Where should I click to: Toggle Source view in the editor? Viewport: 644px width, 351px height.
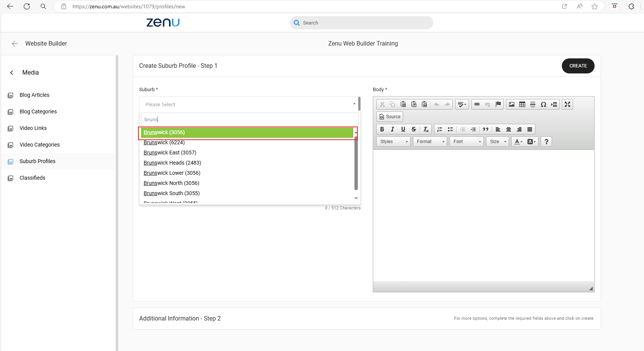[x=390, y=117]
